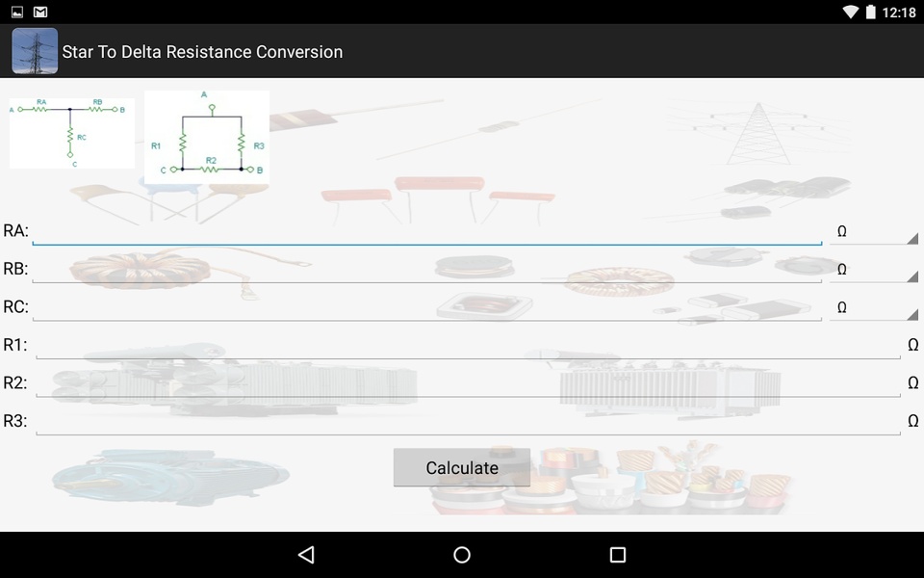Open the star circuit diagram image
The height and width of the screenshot is (578, 924).
(x=72, y=133)
